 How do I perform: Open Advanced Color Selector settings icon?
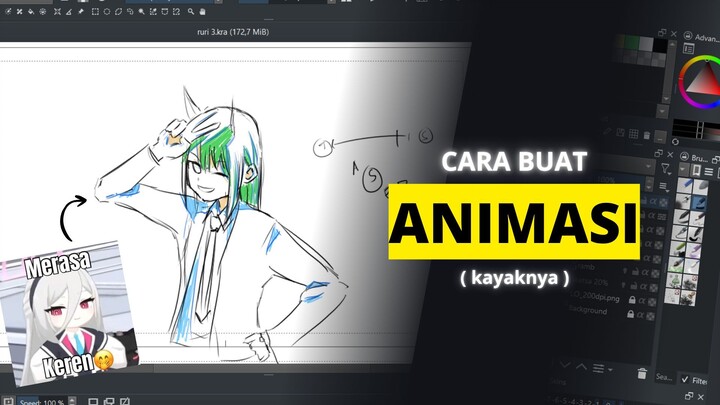tap(688, 48)
